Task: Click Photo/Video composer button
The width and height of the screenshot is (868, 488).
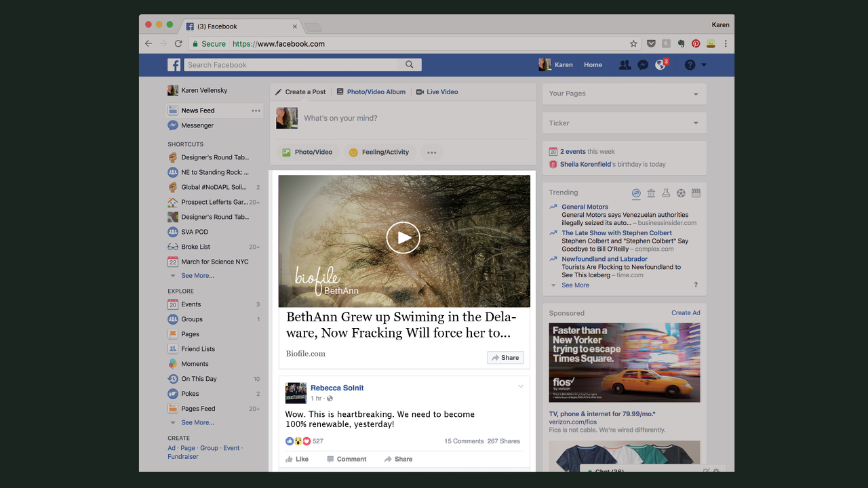Action: 307,152
